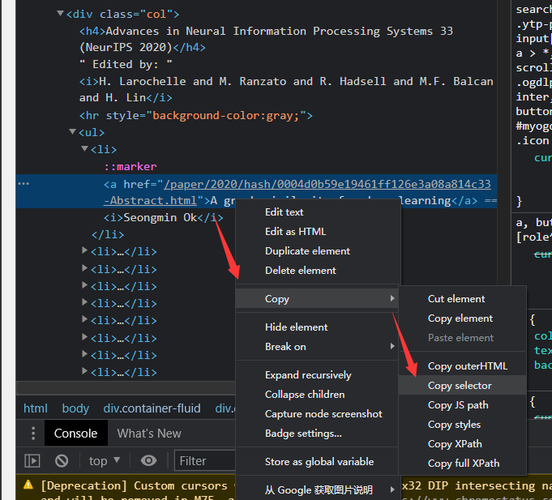Open the console drawer three-dot menu

pyautogui.click(x=33, y=433)
